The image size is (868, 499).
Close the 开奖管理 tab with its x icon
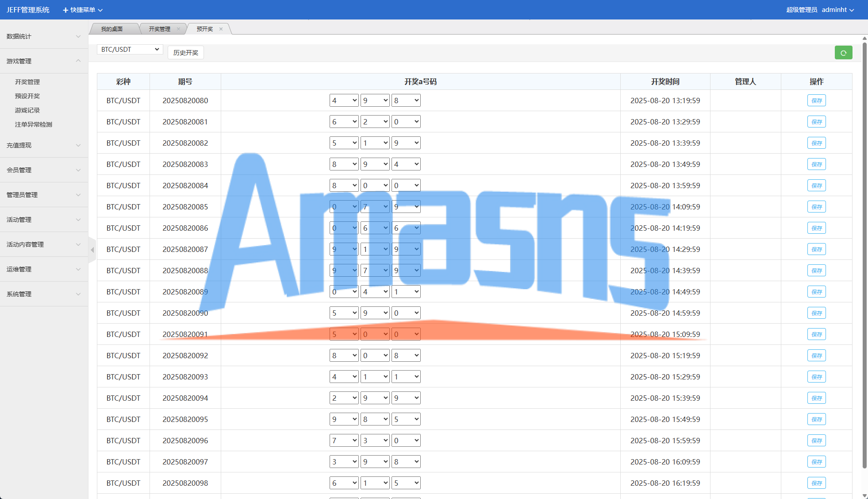[178, 29]
